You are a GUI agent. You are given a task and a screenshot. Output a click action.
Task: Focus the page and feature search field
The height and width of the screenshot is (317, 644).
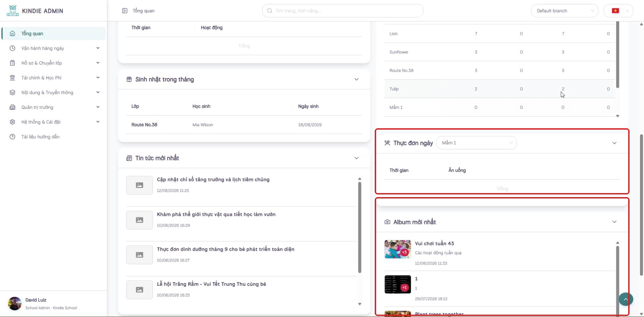click(343, 11)
